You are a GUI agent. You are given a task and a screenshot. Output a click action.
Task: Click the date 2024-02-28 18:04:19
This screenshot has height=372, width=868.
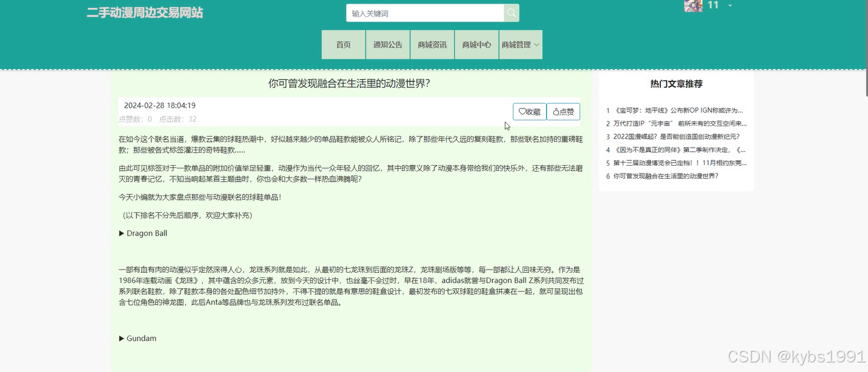click(x=160, y=106)
